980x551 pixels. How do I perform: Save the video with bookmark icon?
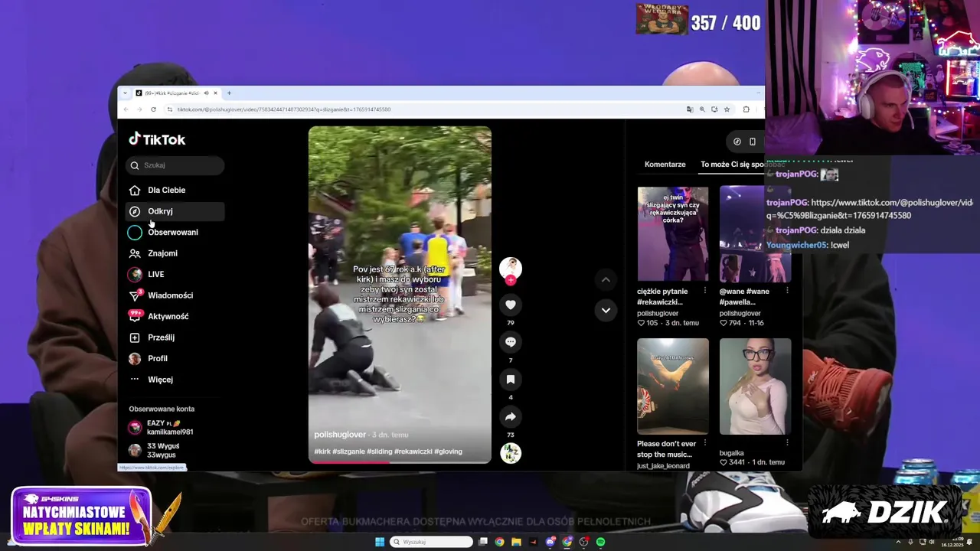pos(511,380)
